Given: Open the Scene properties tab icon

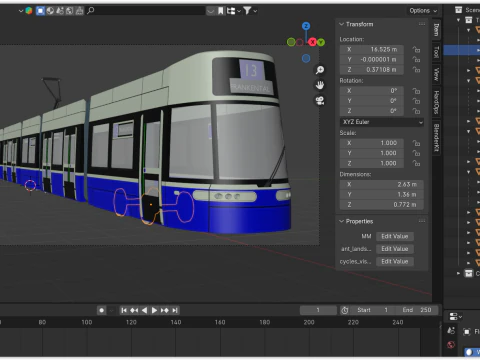Looking at the screenshot, I should point(451,331).
